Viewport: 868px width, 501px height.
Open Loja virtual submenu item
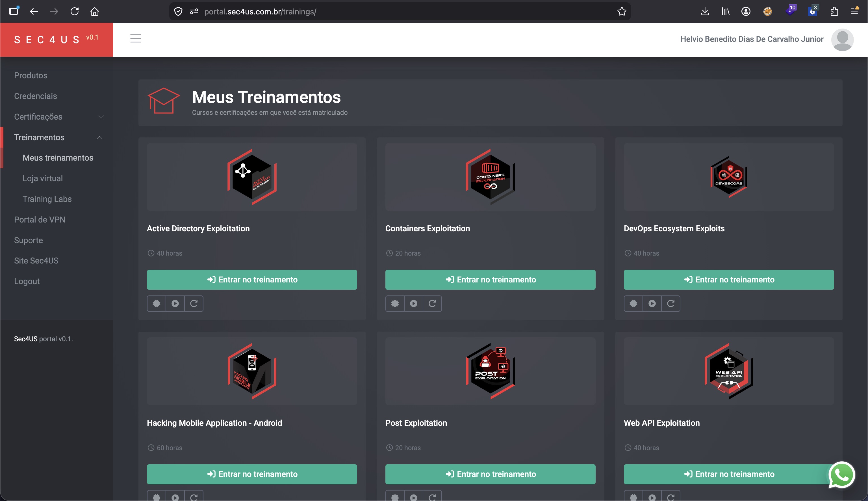click(x=43, y=178)
